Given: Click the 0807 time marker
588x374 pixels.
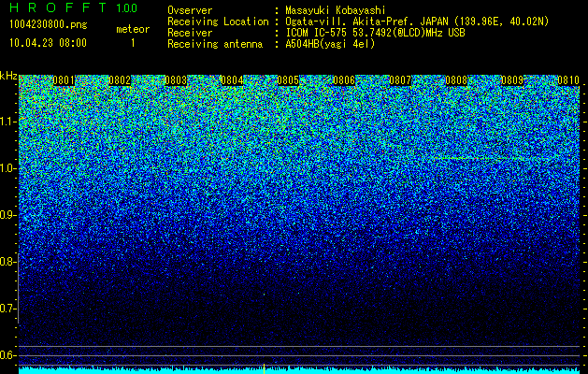Looking at the screenshot, I should coord(400,80).
